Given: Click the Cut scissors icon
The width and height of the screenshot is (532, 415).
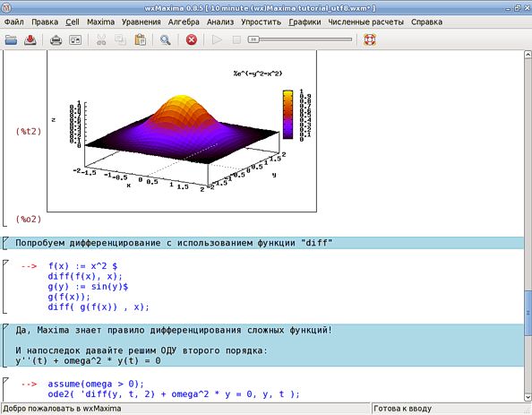Looking at the screenshot, I should (101, 40).
